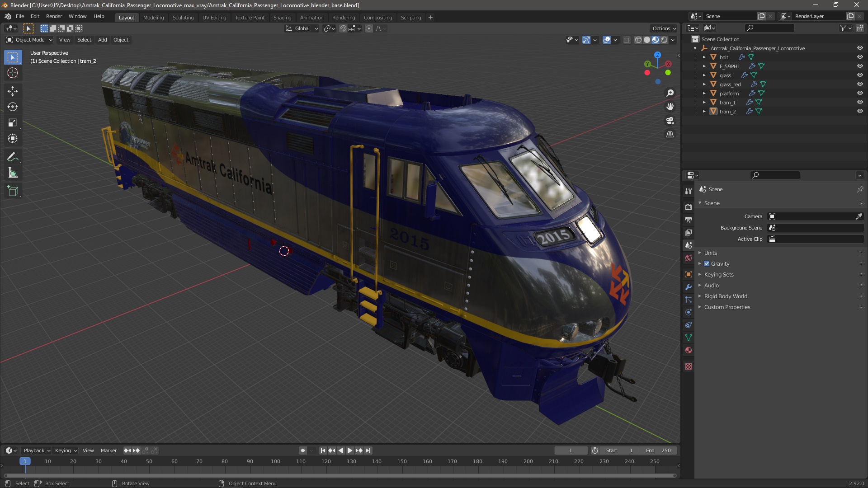Select the Annotate tool

click(x=13, y=157)
